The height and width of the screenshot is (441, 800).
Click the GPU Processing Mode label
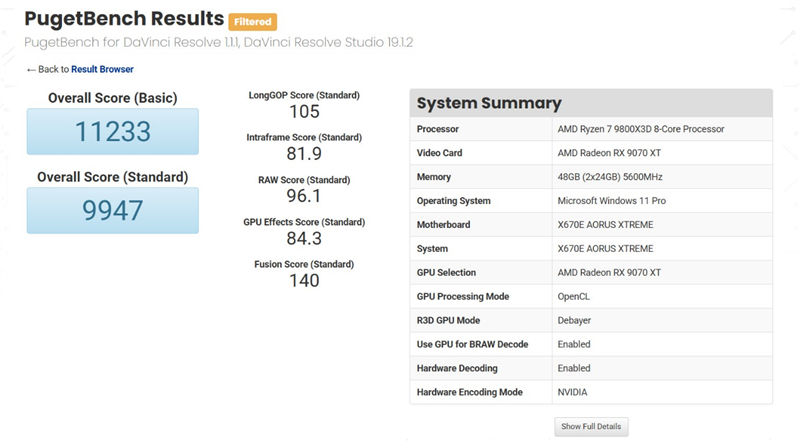point(463,297)
